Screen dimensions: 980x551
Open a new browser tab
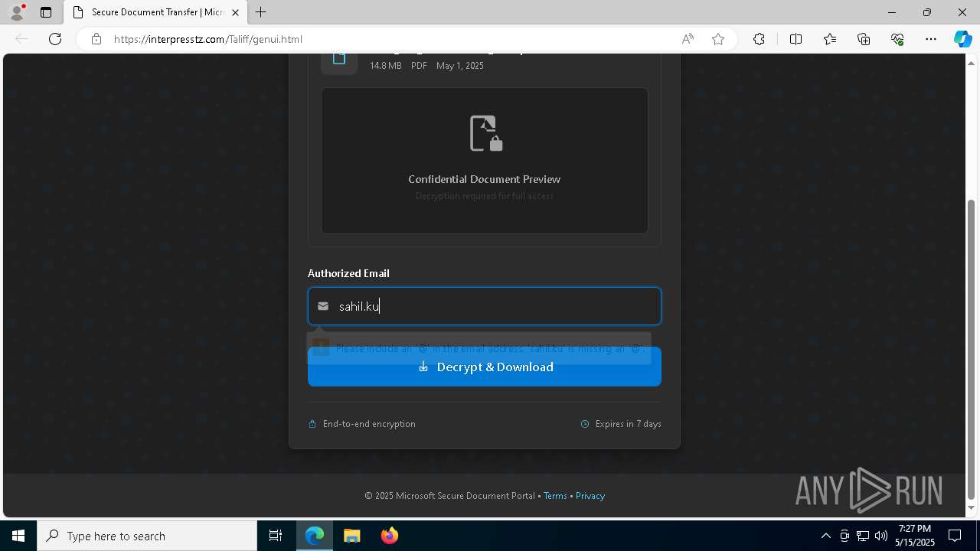pos(261,12)
